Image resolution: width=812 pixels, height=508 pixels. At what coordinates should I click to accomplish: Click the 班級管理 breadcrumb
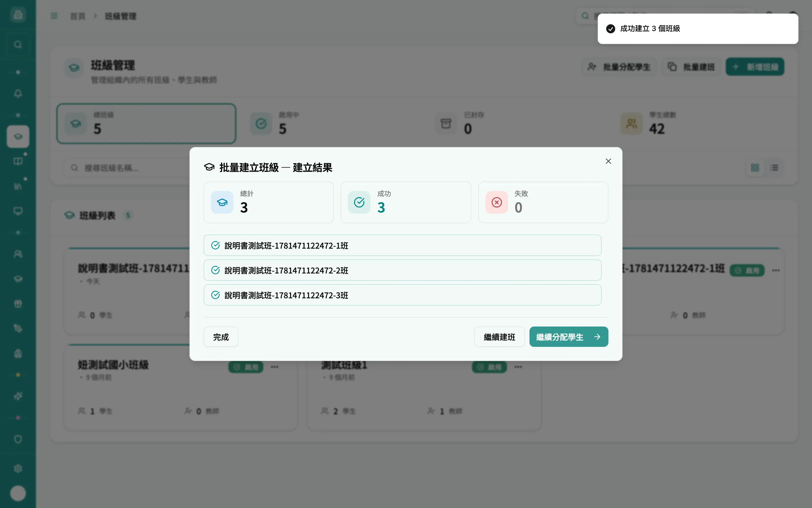click(x=120, y=16)
